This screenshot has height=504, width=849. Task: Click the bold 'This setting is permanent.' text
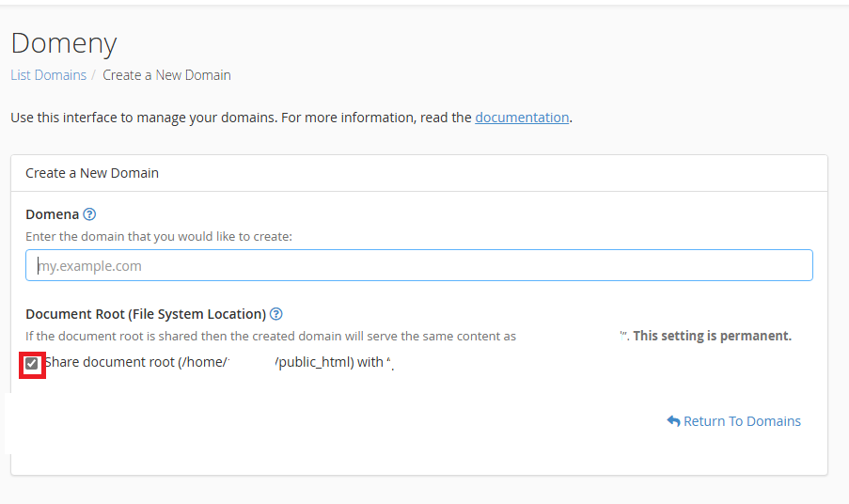click(712, 336)
